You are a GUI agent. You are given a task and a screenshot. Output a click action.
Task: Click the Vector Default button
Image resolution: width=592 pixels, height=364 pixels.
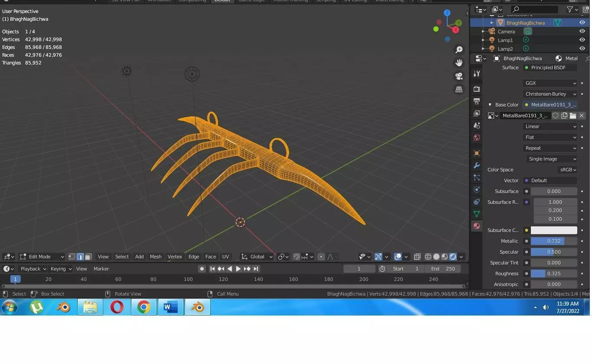tap(550, 180)
